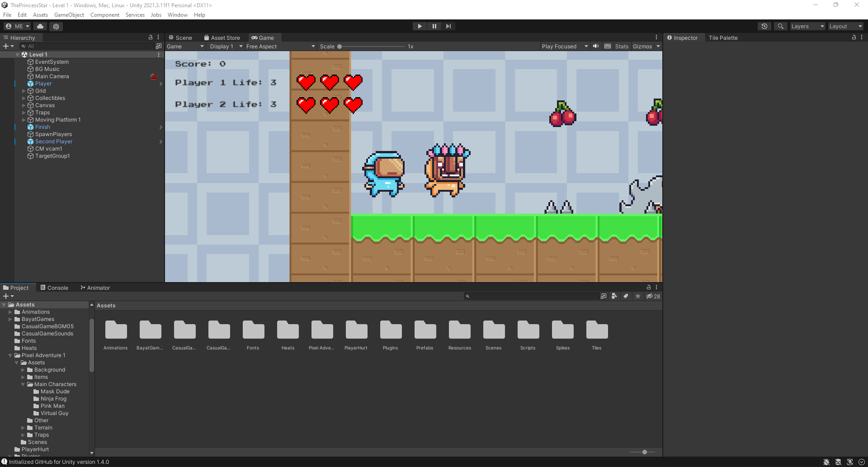The image size is (868, 467).
Task: Open the Unity Cloud services icon
Action: coord(40,26)
